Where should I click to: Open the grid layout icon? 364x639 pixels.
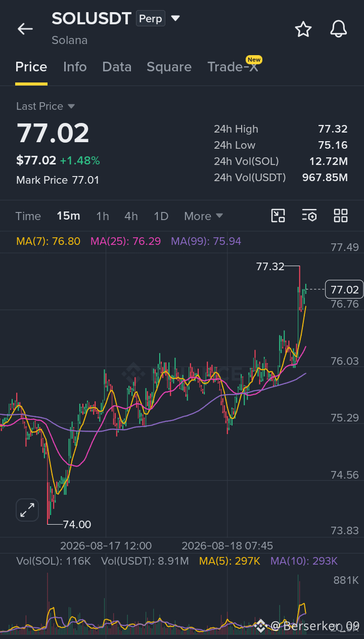coord(341,216)
